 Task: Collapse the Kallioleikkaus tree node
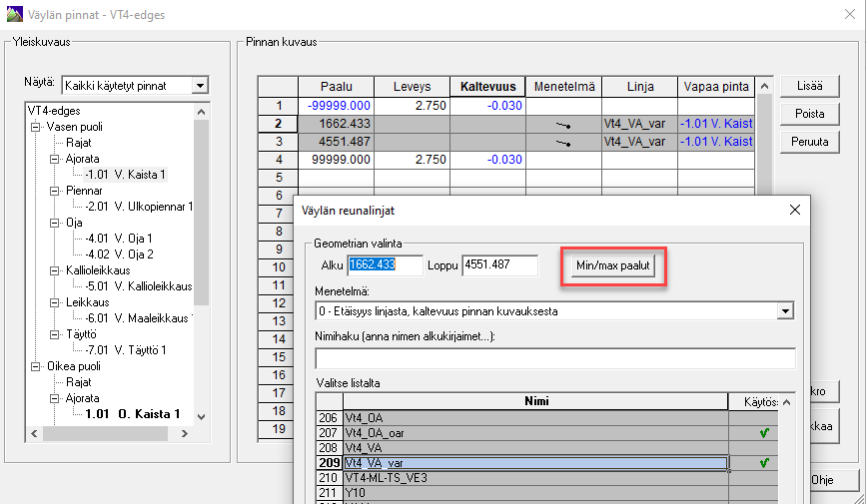click(x=54, y=270)
